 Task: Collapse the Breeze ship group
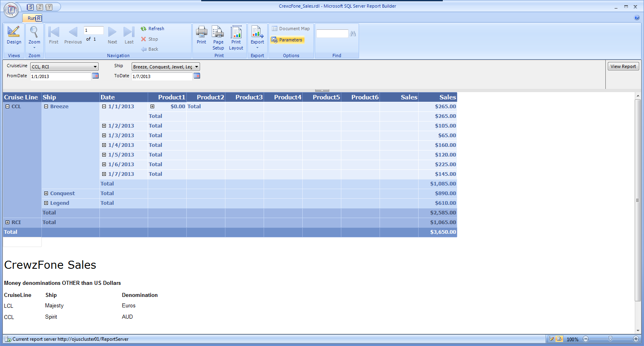coord(46,107)
